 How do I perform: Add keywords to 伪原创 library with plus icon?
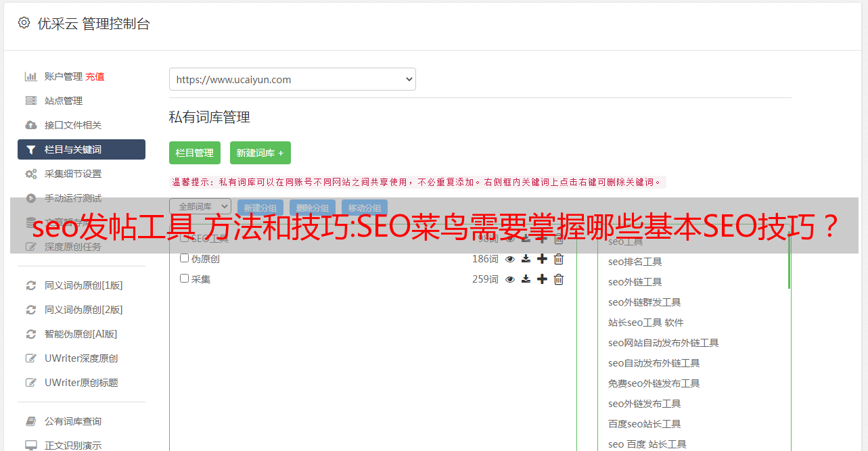pyautogui.click(x=542, y=259)
